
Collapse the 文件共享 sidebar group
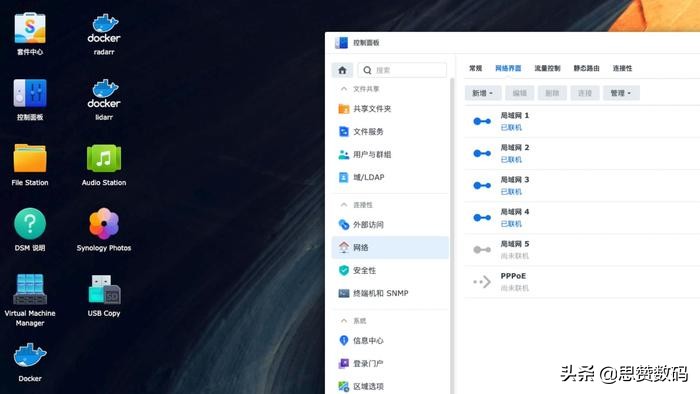pyautogui.click(x=344, y=89)
